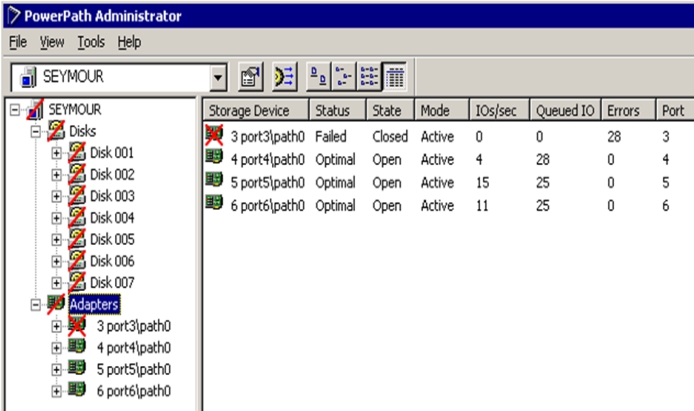694x411 pixels.
Task: Click the Disk 005 icon
Action: point(77,239)
